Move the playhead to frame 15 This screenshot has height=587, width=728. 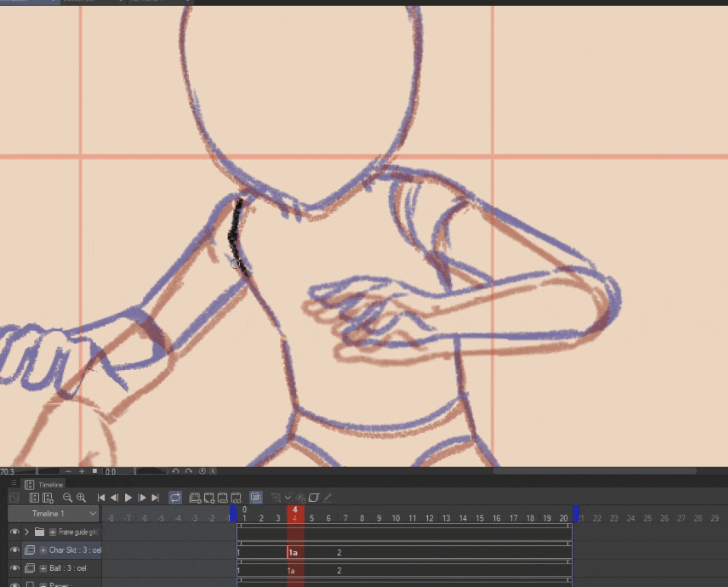tap(480, 518)
